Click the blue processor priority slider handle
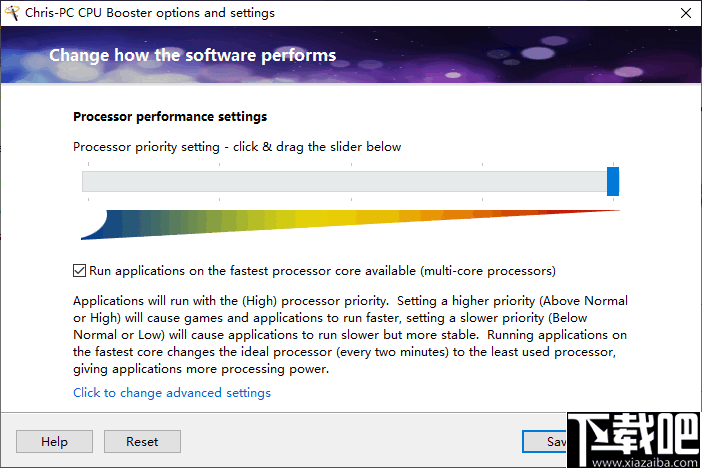 click(x=613, y=181)
